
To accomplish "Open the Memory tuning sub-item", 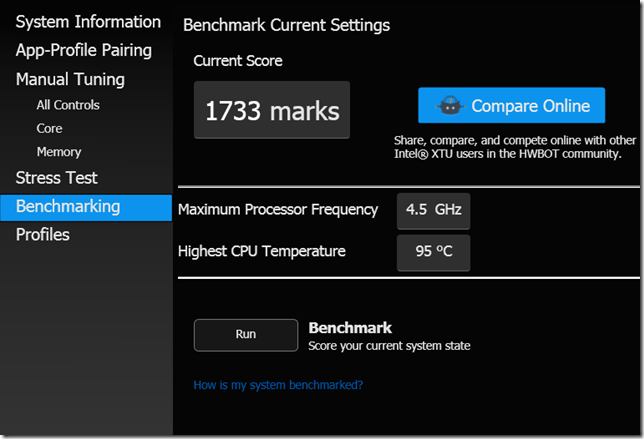I will (x=59, y=152).
